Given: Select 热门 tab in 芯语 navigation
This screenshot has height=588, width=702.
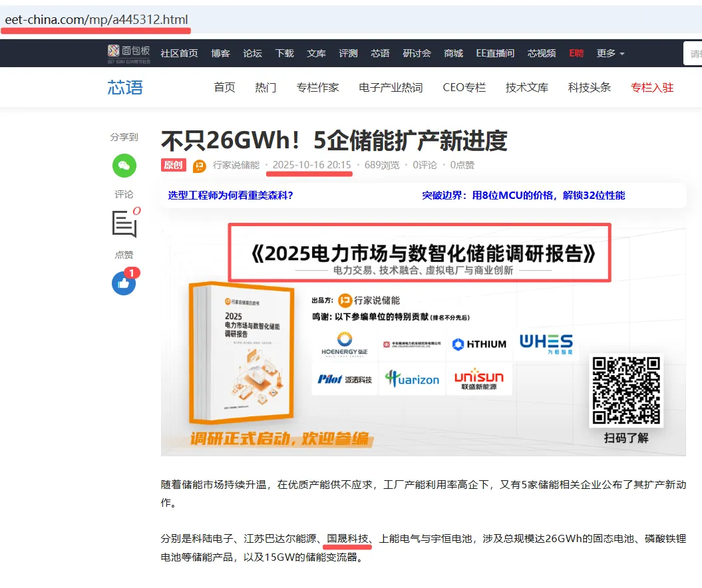Looking at the screenshot, I should tap(265, 87).
